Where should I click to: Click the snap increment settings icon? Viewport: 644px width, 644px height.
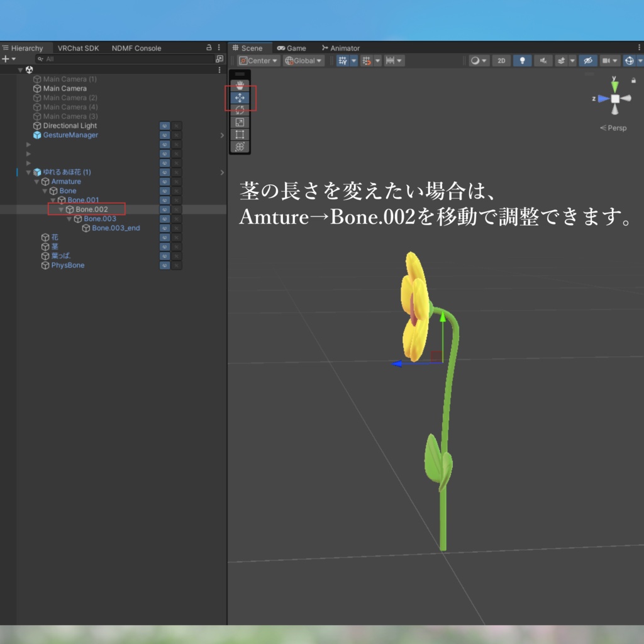point(367,61)
